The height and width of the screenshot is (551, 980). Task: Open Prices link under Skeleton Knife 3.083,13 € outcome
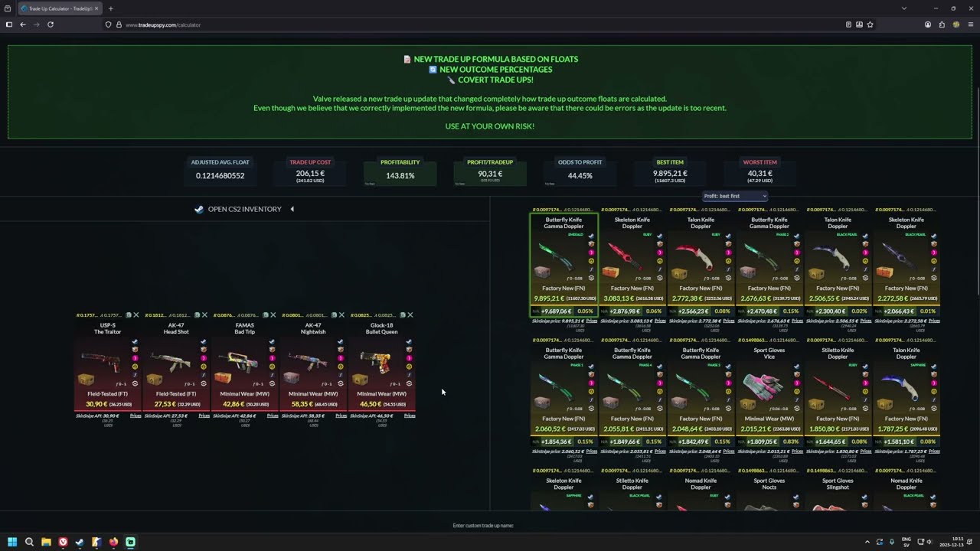[660, 321]
